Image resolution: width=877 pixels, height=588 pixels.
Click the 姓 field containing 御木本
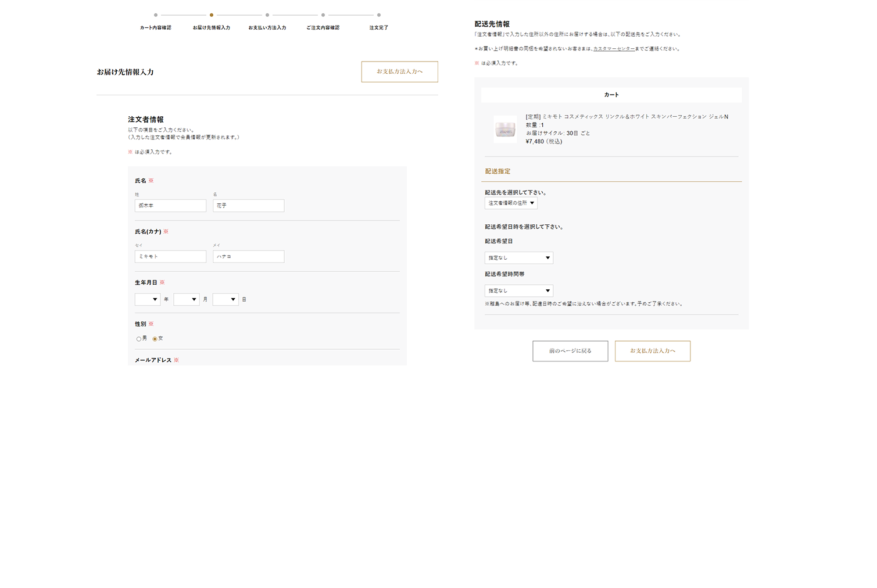tap(170, 206)
